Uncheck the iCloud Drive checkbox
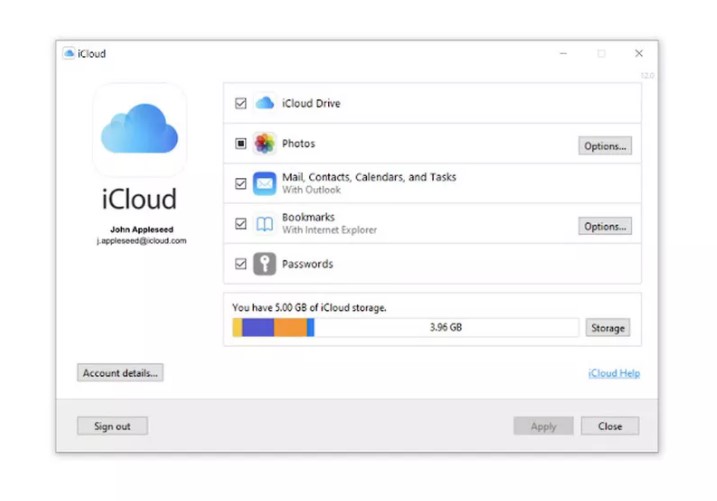Viewport: 717px width, 501px height. 241,103
